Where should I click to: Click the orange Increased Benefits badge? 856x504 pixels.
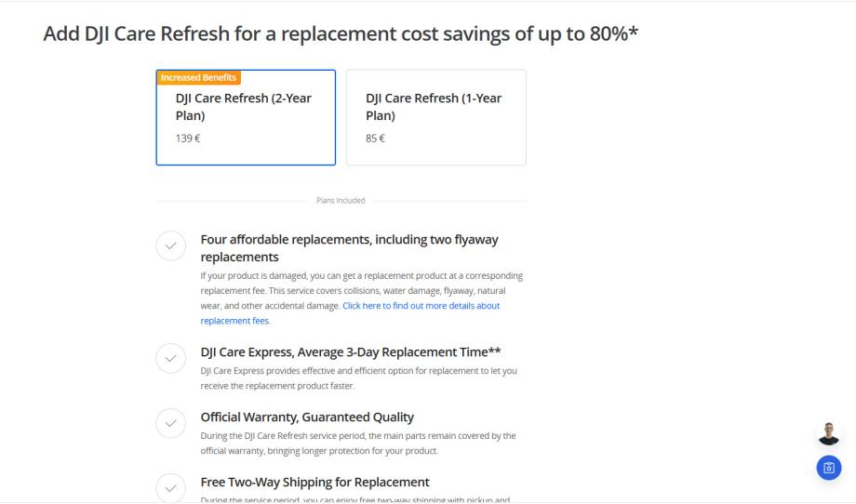tap(198, 77)
